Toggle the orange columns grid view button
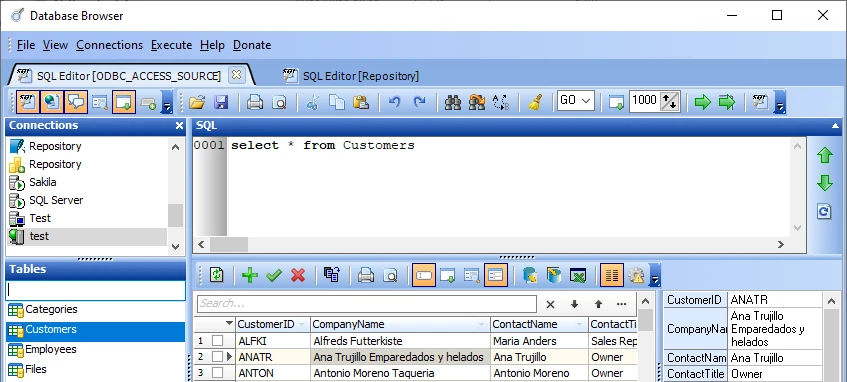 click(x=611, y=276)
